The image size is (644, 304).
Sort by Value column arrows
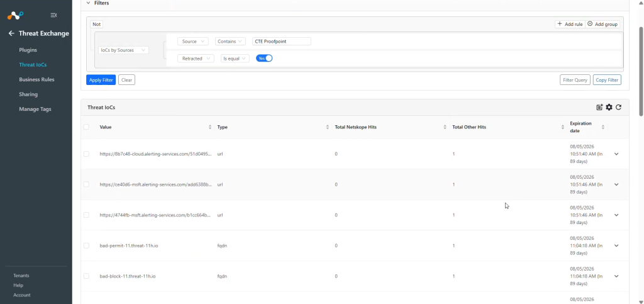tap(210, 127)
